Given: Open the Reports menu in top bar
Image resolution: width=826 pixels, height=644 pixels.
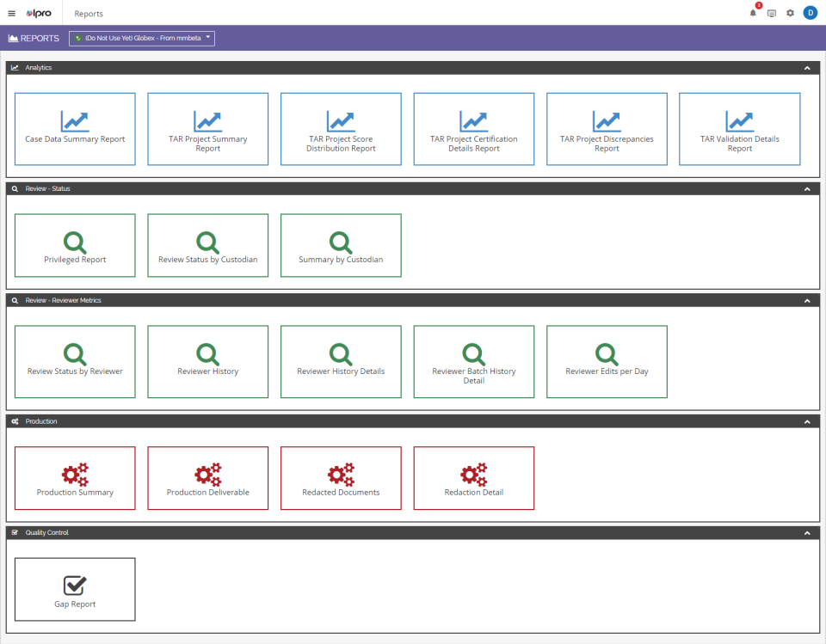Looking at the screenshot, I should 89,13.
